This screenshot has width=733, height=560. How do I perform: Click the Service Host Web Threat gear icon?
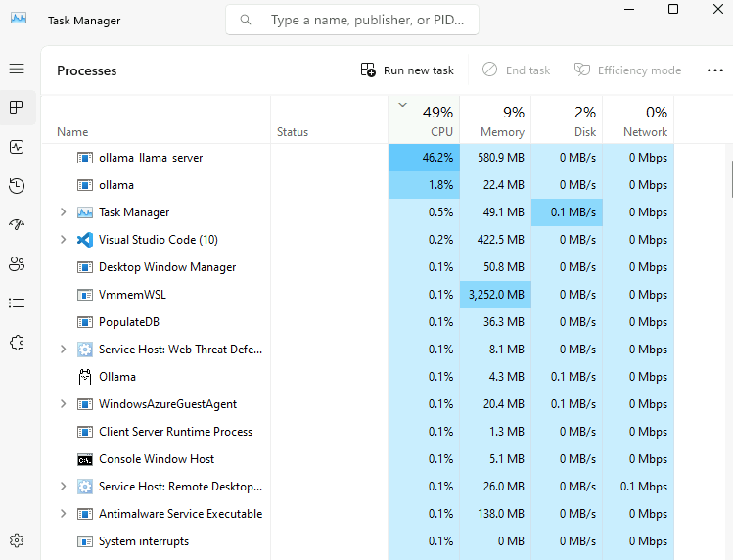[x=85, y=350]
